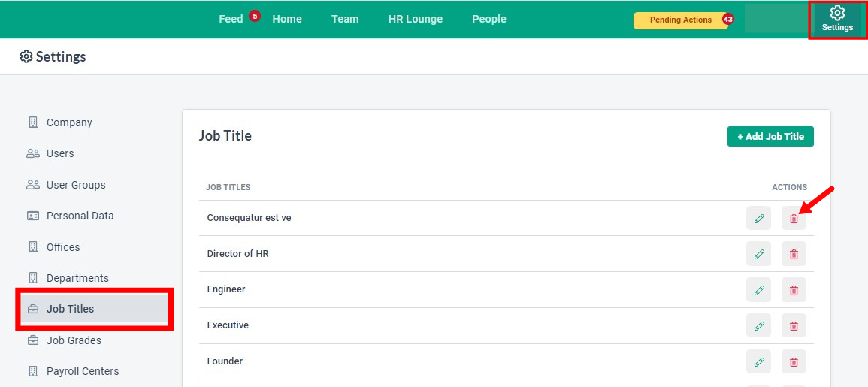This screenshot has width=868, height=387.
Task: Click the Executive row text
Action: [x=228, y=325]
